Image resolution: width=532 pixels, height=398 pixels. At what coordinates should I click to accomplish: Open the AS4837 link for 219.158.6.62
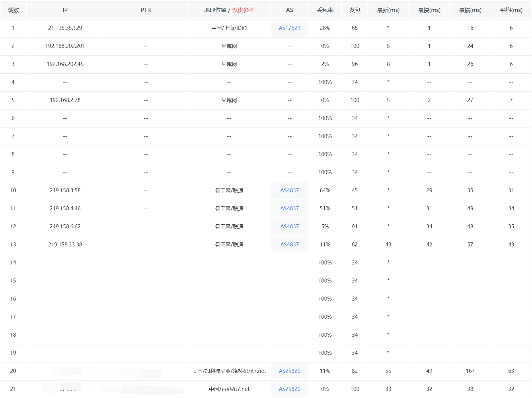tap(289, 226)
